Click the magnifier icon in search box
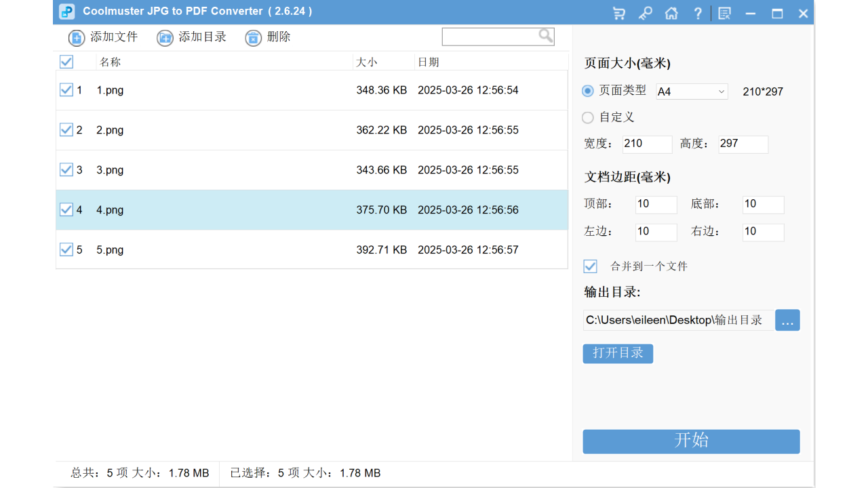This screenshot has width=868, height=488. click(x=546, y=36)
